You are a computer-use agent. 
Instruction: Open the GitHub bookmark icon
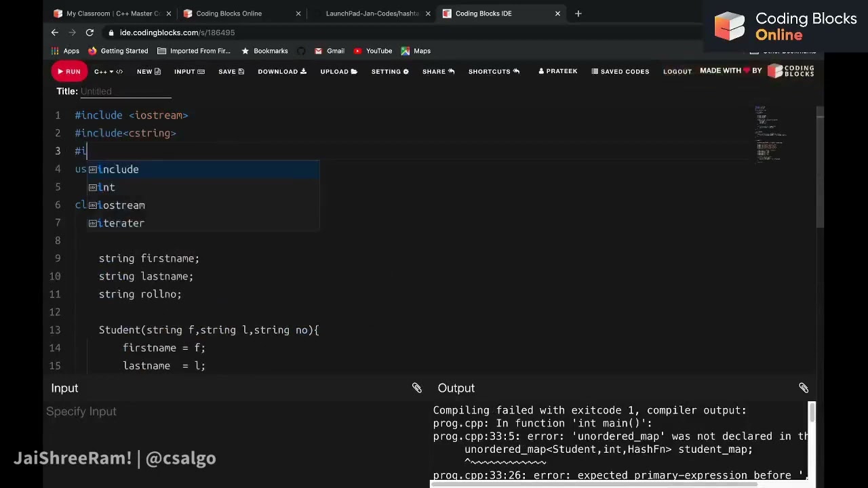301,51
